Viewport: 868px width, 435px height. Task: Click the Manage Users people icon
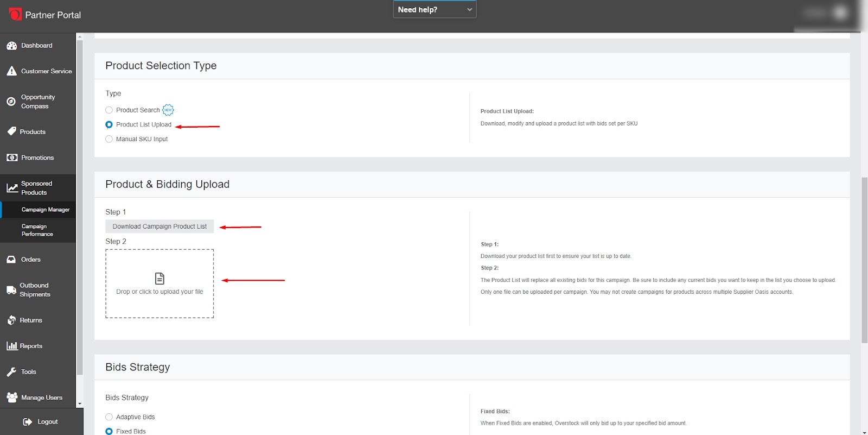(12, 398)
